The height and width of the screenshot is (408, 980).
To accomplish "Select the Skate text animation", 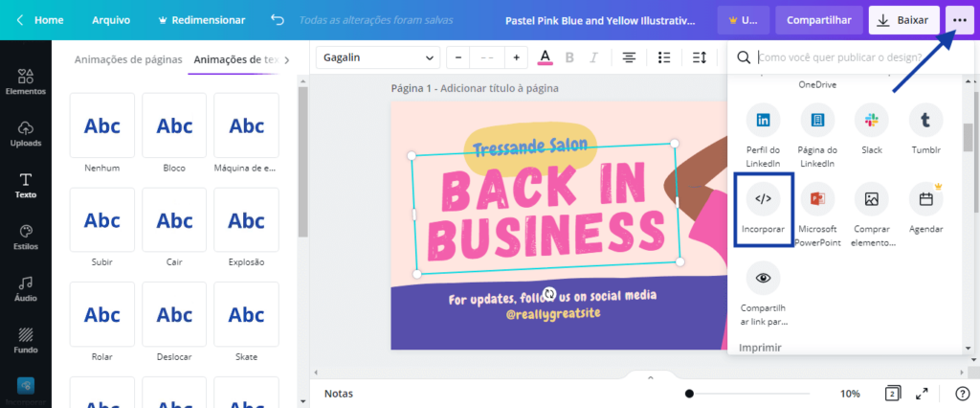I will 246,322.
